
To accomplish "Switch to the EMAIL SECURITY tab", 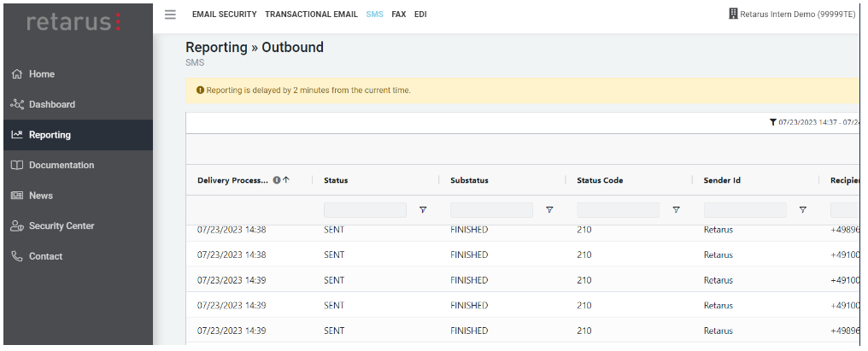I will 225,15.
